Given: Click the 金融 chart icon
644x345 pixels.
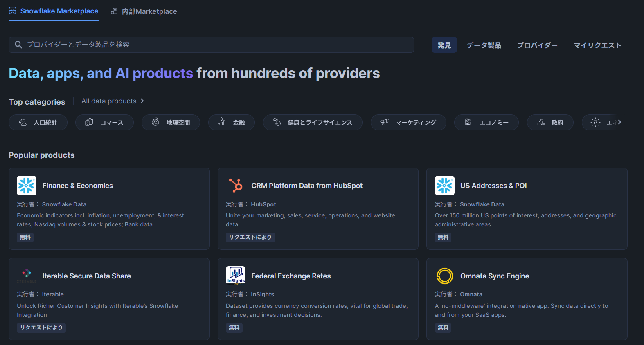Looking at the screenshot, I should 222,122.
